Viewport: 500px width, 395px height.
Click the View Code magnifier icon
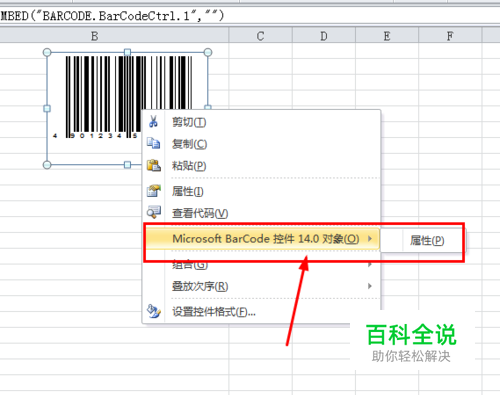click(x=154, y=212)
